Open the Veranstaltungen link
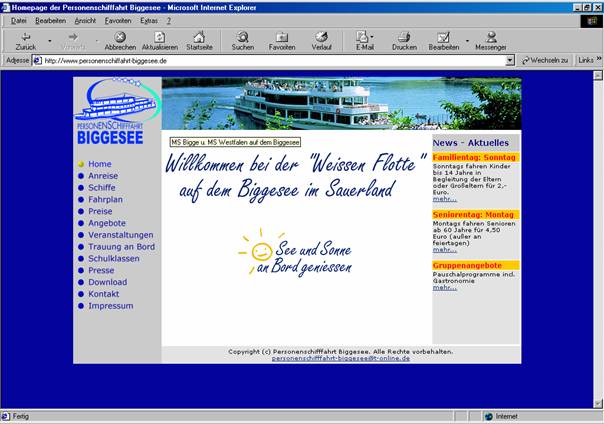Screen dimensions: 604x424 point(121,235)
